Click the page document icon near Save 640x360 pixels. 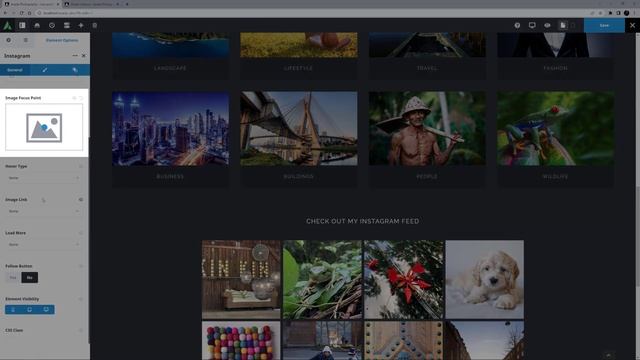point(563,25)
